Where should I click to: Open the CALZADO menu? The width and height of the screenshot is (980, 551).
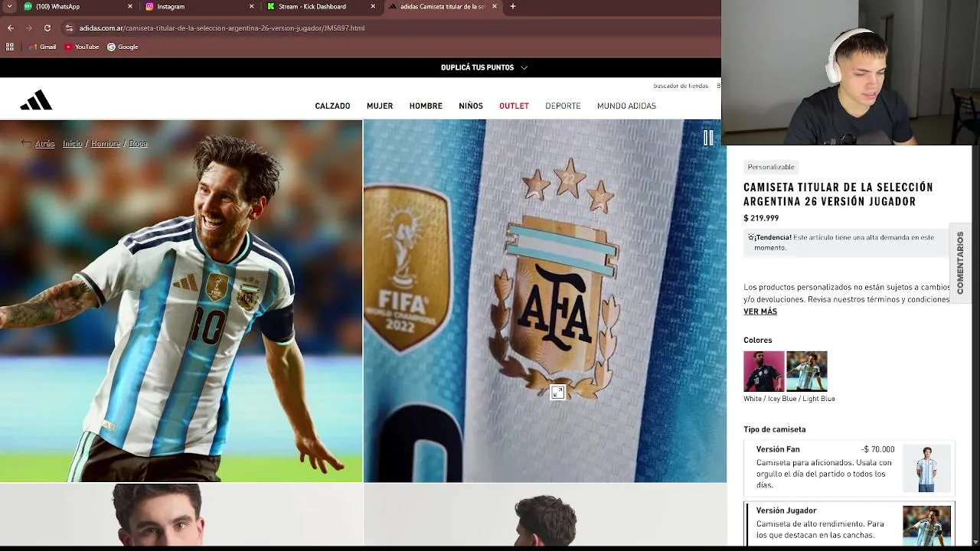coord(332,106)
